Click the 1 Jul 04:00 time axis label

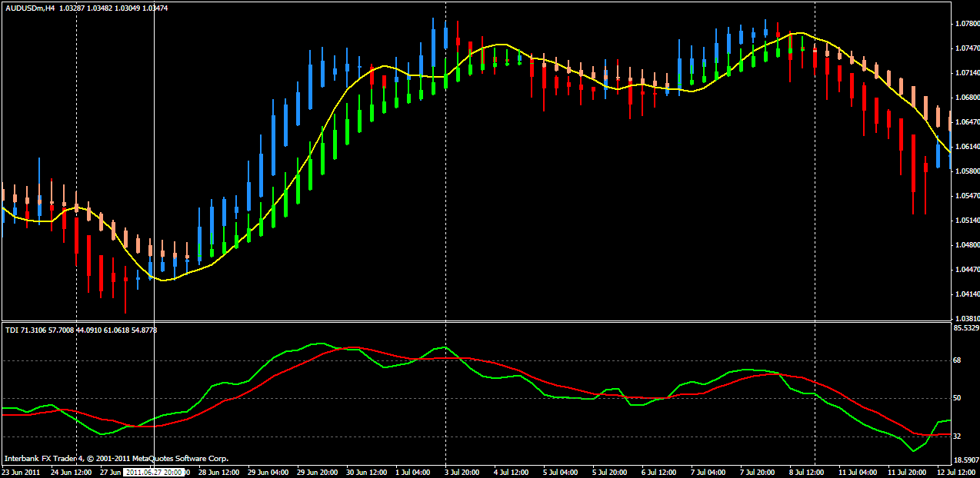415,473
